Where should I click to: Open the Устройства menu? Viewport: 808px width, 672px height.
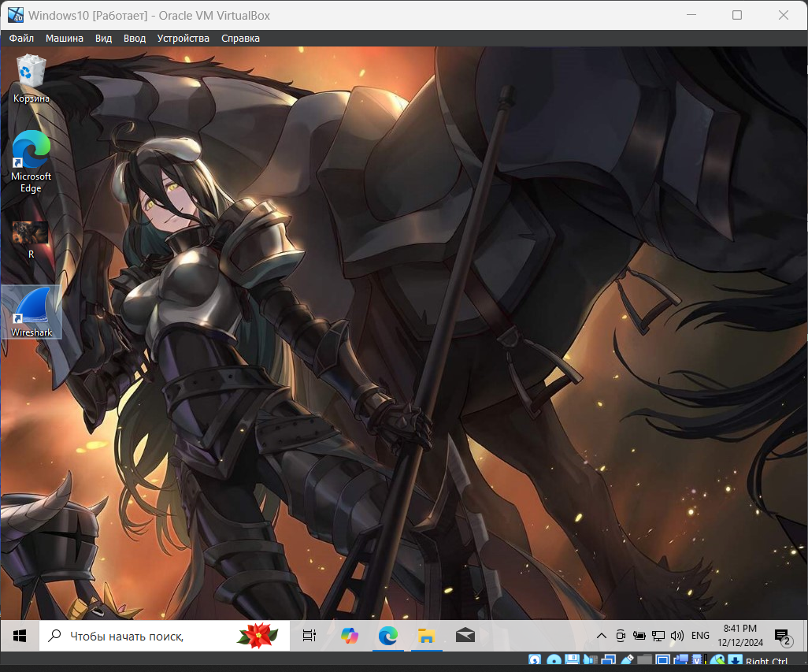pyautogui.click(x=183, y=38)
